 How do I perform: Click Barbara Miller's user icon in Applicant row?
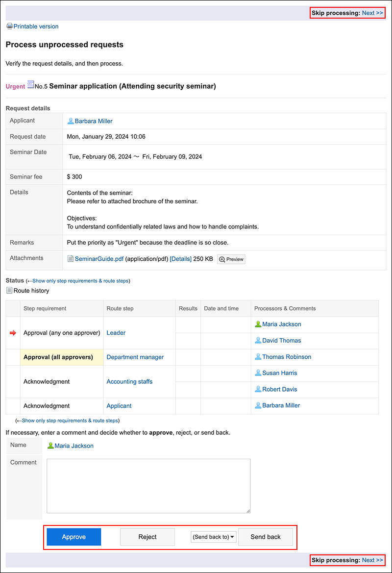pyautogui.click(x=71, y=121)
